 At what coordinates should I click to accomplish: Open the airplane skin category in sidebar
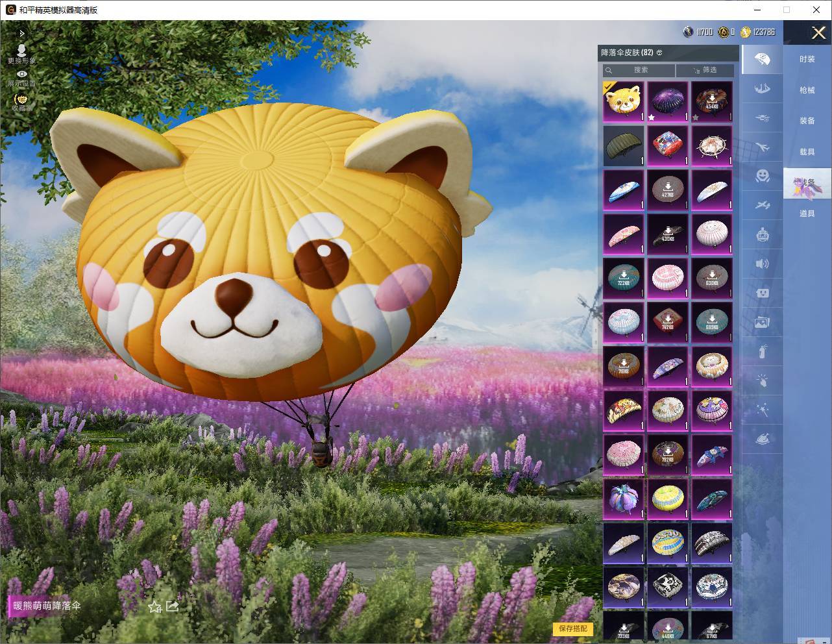click(x=763, y=147)
